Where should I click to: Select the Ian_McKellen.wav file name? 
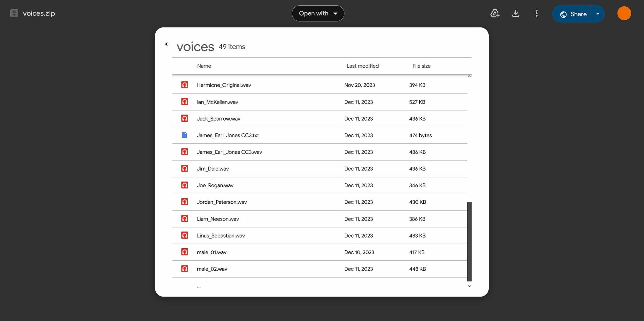(x=217, y=102)
